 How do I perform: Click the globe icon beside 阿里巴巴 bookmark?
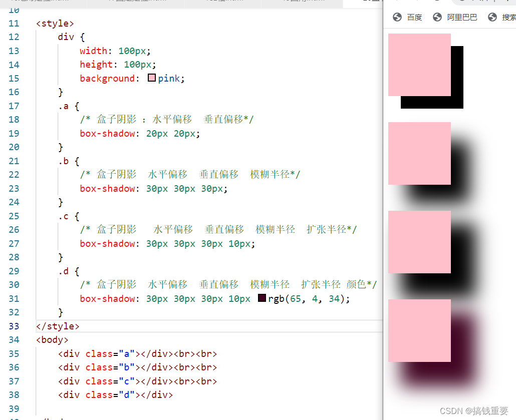pos(437,17)
